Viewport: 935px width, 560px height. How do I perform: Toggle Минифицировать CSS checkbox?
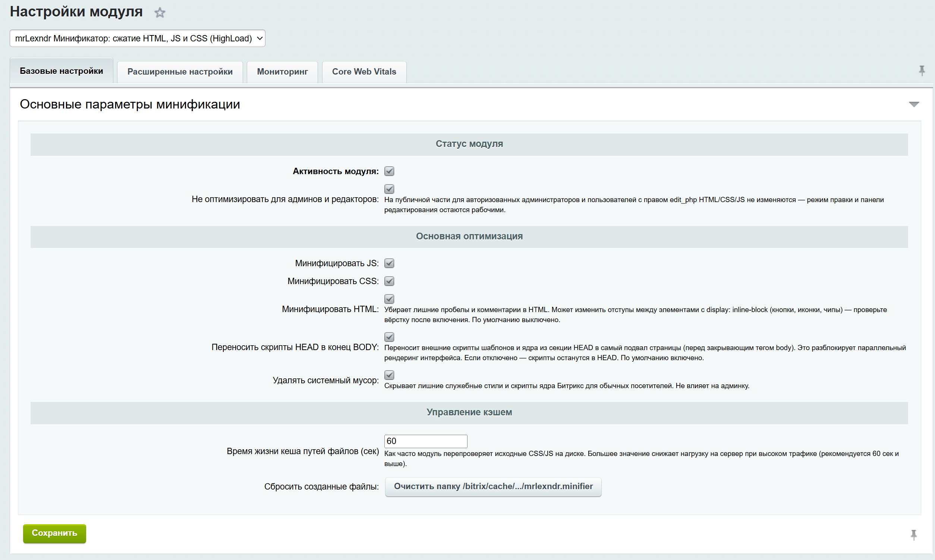coord(389,281)
